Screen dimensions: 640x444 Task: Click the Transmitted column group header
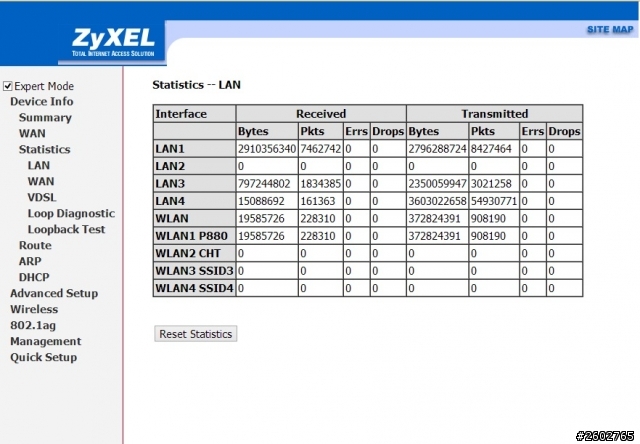(495, 113)
